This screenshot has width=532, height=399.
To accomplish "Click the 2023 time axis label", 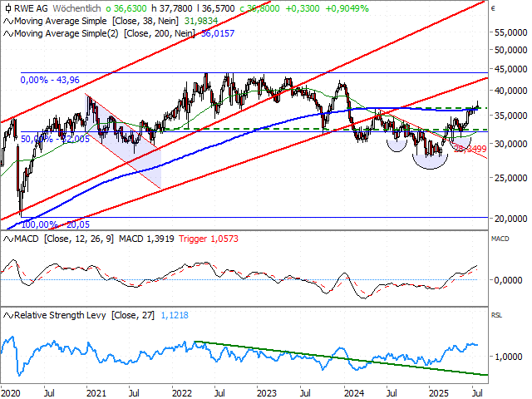I will (267, 393).
